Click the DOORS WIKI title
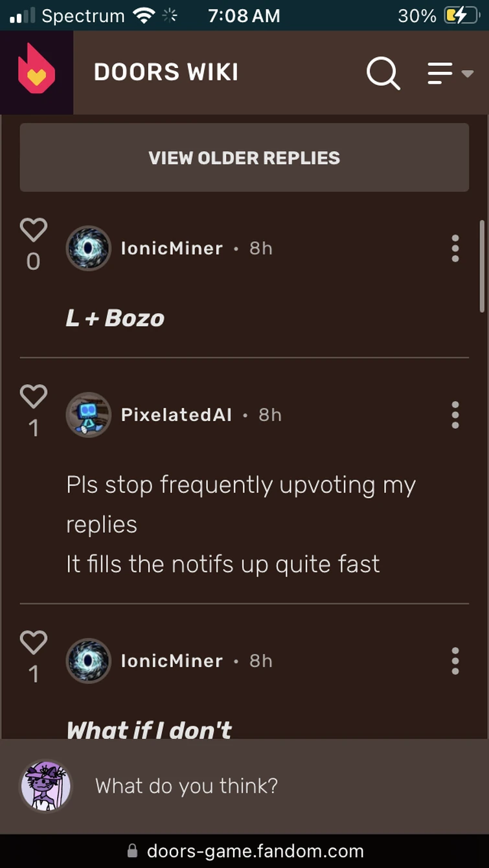Viewport: 489px width, 868px height. point(166,73)
